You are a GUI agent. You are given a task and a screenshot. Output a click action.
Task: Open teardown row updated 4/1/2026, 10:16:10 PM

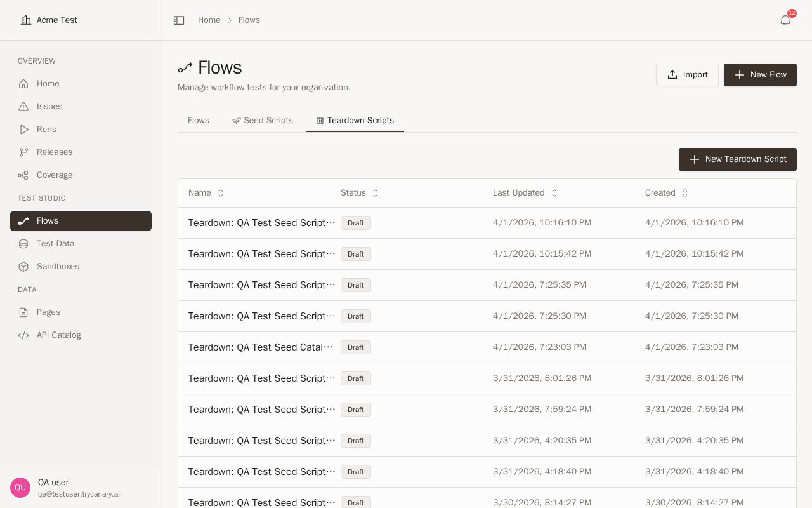point(487,223)
